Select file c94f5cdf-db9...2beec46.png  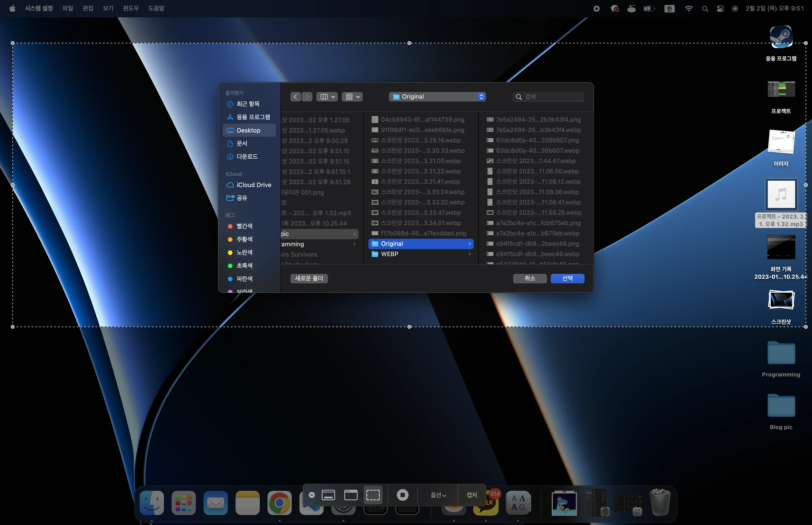point(536,244)
